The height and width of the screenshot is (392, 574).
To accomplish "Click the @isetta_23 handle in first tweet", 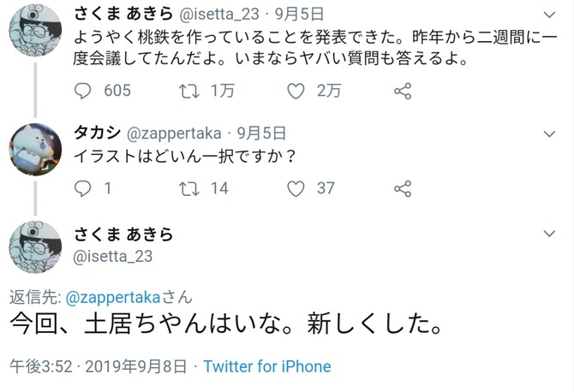I will point(219,15).
